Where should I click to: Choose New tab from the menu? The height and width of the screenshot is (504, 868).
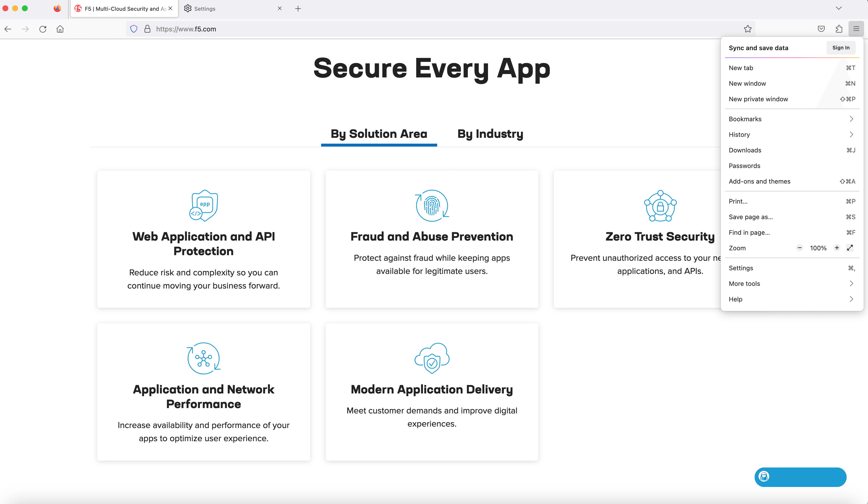pos(792,68)
